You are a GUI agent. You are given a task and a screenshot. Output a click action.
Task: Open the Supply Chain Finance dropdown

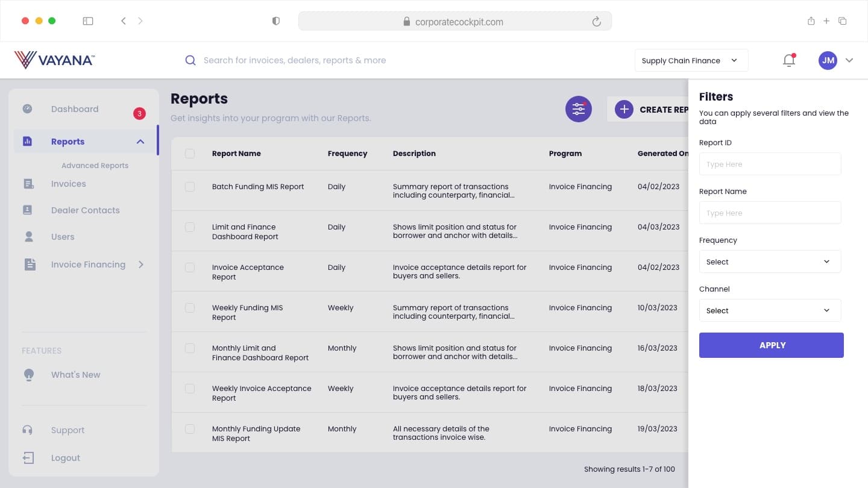click(x=691, y=60)
